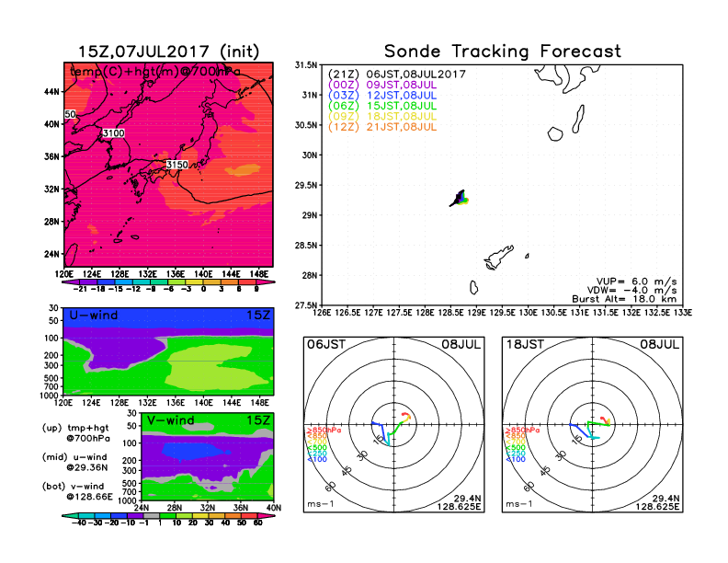This screenshot has height=563, width=728.
Task: Click the gray segment of wind colorbar
Action: [152, 515]
